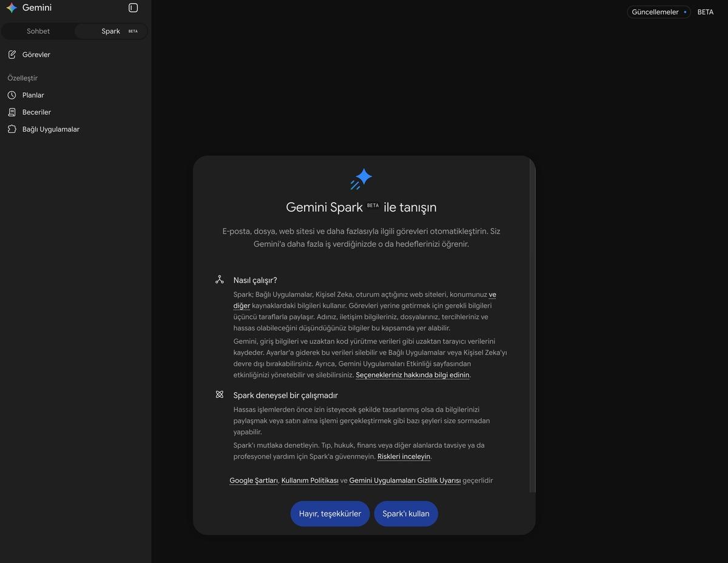Open the Kullanım Politikası link
Image resolution: width=728 pixels, height=563 pixels.
point(310,480)
